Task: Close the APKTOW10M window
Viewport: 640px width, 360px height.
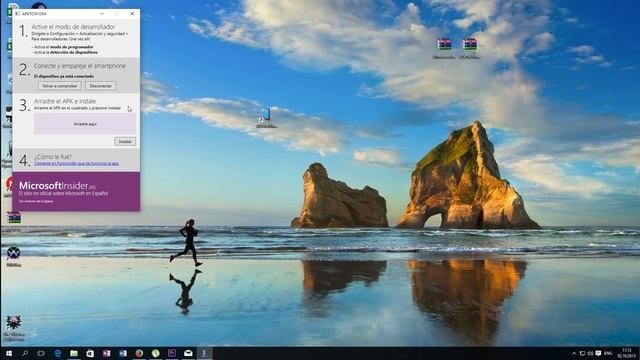Action: tap(132, 13)
